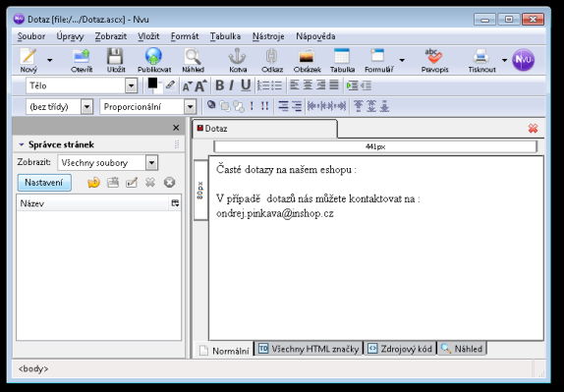This screenshot has width=564, height=392.
Task: Insert an image using the Obrázek icon
Action: [307, 56]
